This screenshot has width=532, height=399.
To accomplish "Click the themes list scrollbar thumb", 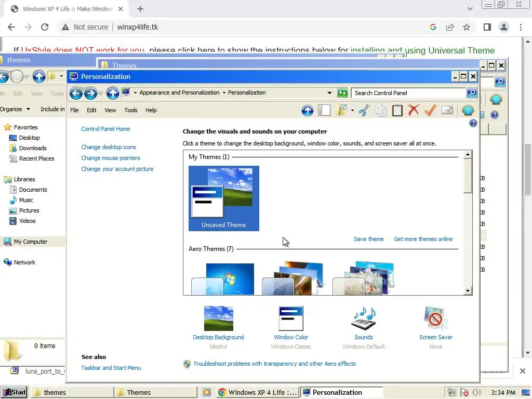I will 468,176.
